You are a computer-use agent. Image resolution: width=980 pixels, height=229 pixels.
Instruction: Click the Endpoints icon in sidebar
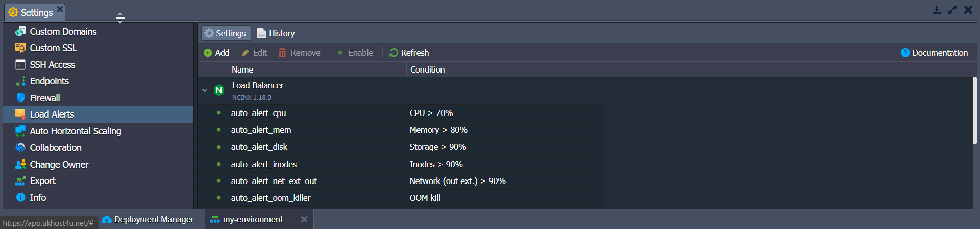20,81
